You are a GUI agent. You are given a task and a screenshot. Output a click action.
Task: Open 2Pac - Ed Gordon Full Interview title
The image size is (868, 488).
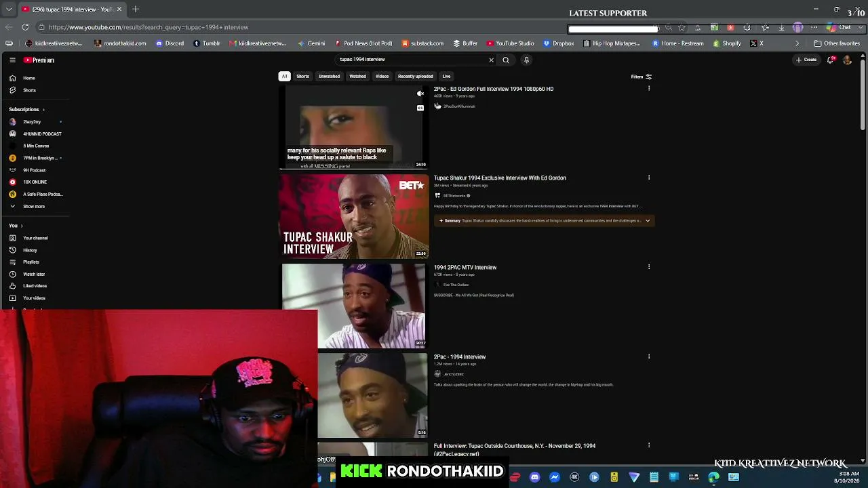494,89
